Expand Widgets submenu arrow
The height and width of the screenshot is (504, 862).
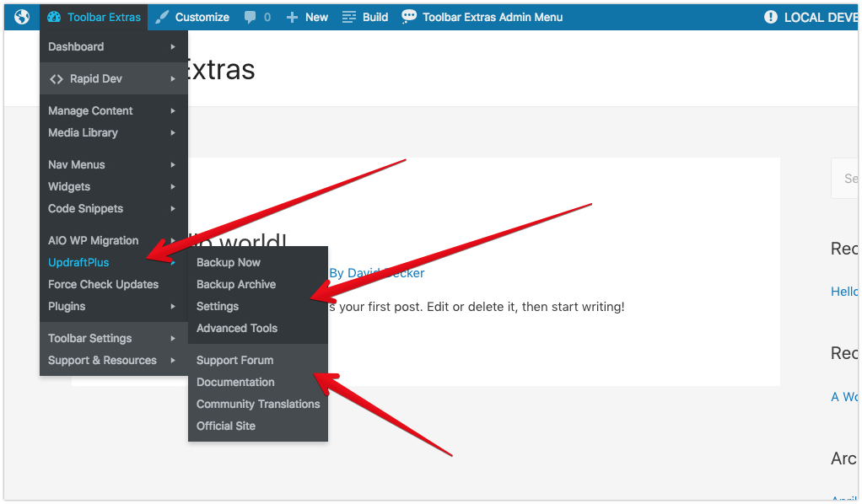(173, 186)
